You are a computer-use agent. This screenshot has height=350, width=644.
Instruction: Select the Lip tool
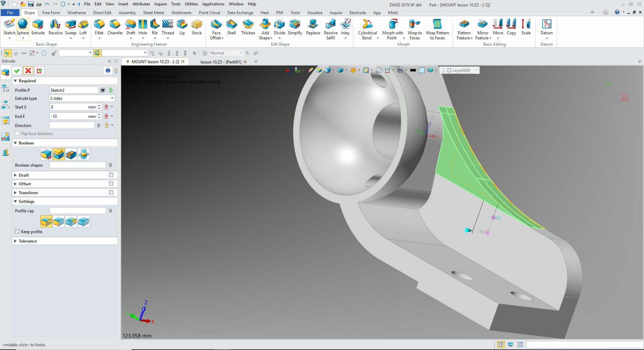182,27
